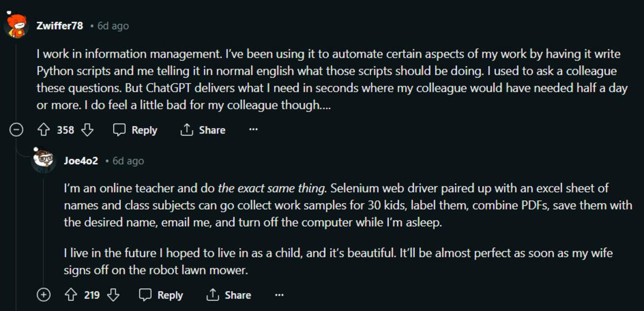Viewport: 644px width, 311px height.
Task: Visit the Zwiffer78 username link
Action: pos(59,25)
